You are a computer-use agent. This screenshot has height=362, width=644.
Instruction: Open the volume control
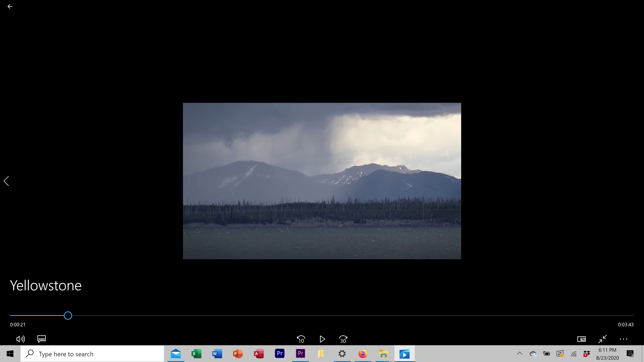(x=20, y=339)
